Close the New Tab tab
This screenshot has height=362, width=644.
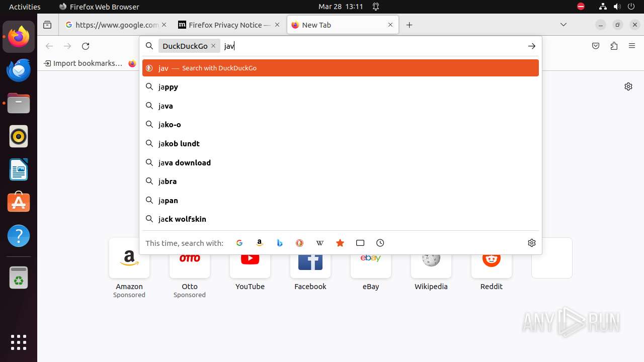[390, 25]
